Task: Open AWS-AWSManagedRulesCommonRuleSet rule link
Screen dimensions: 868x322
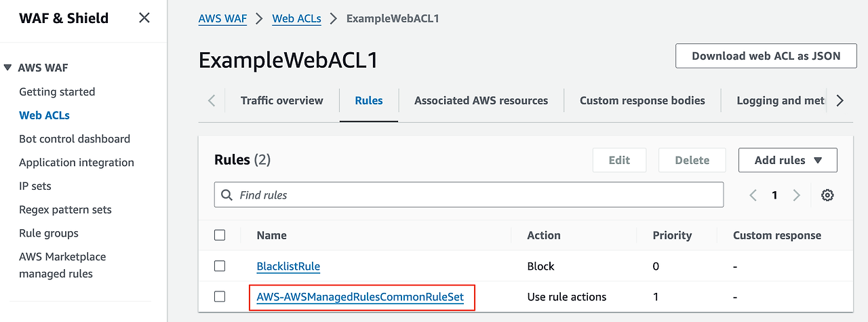Action: (360, 297)
